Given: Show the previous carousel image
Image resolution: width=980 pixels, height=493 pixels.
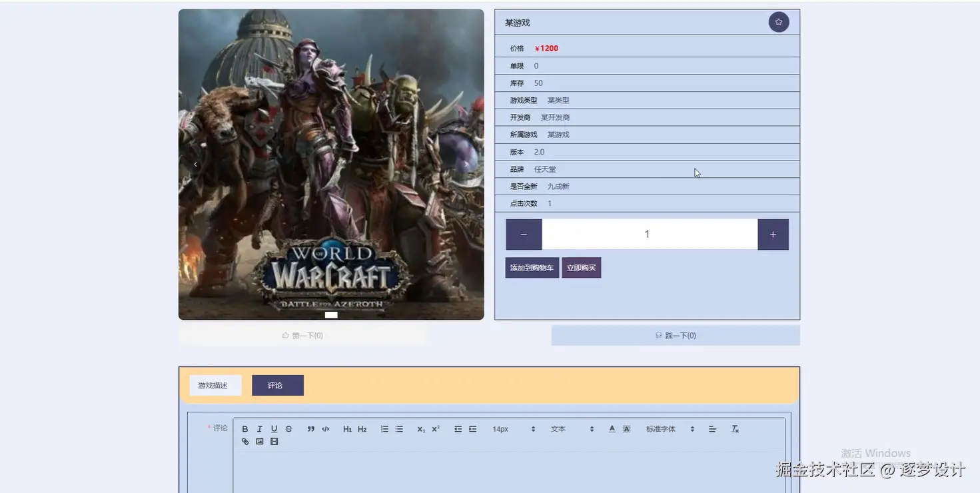Looking at the screenshot, I should coord(195,164).
